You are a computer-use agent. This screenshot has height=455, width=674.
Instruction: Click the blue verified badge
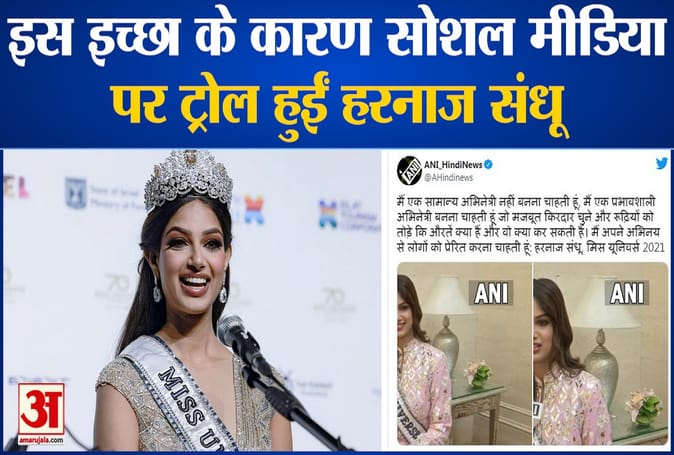tap(488, 164)
